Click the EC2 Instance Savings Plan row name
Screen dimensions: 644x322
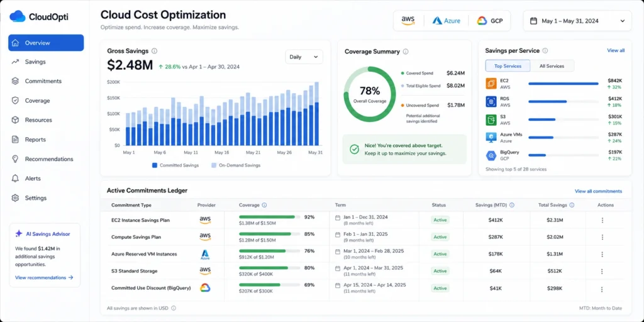pos(140,220)
